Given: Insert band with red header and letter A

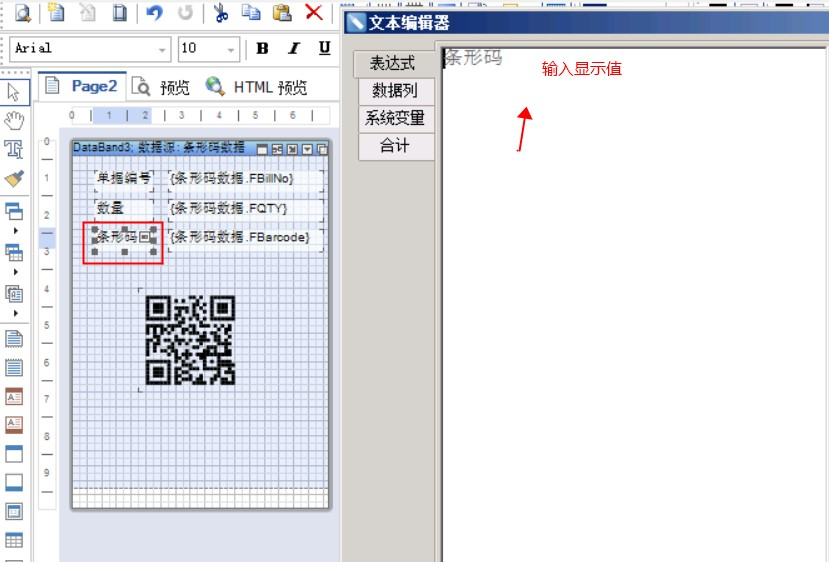Looking at the screenshot, I should click(14, 397).
